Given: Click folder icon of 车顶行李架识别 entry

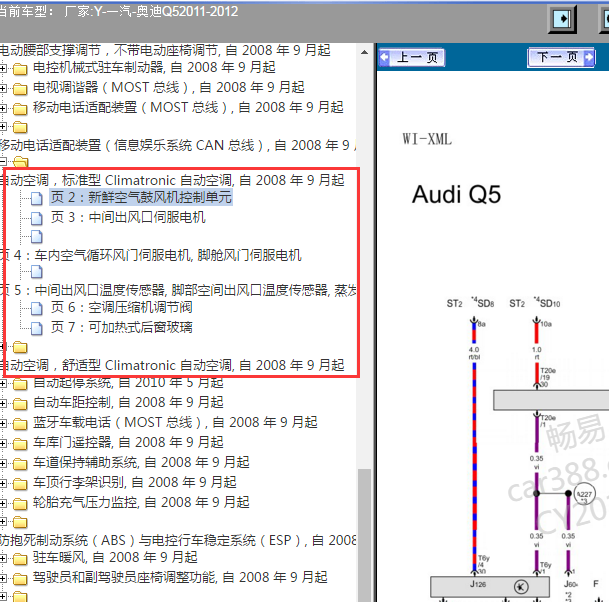Looking at the screenshot, I should tap(20, 484).
